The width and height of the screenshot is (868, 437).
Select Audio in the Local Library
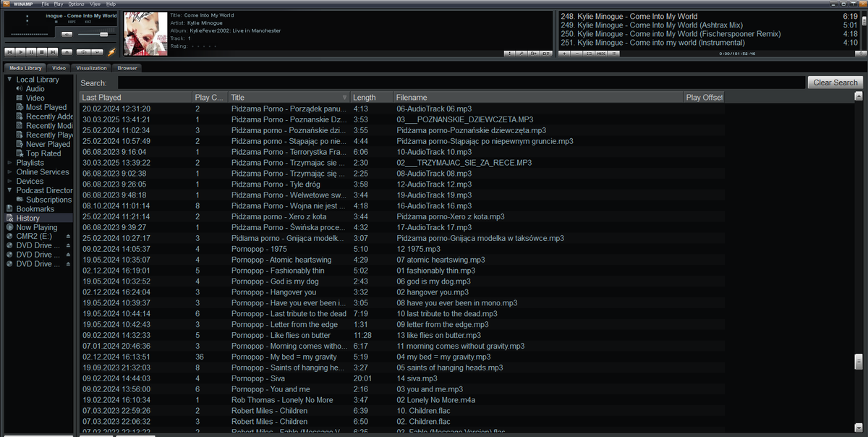(35, 89)
